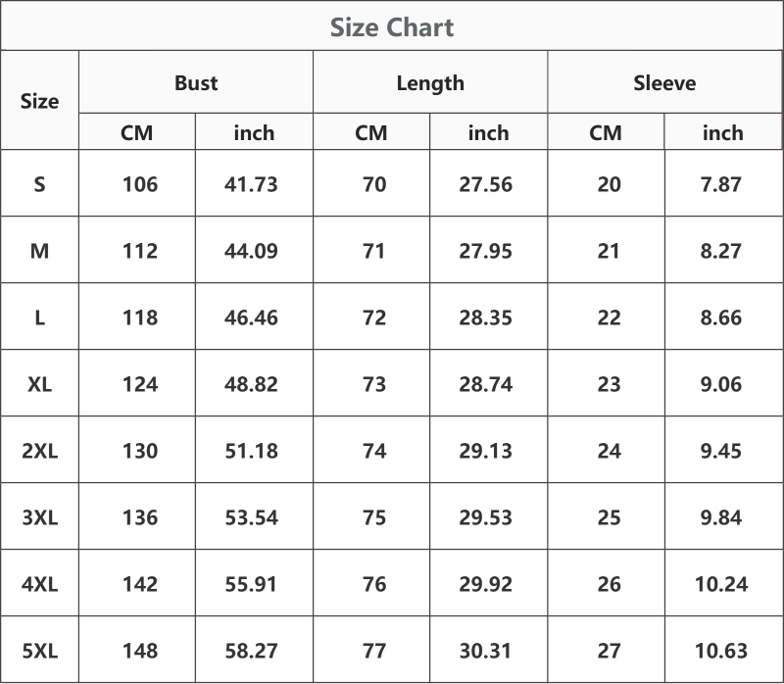Select length inch value 28.74
The image size is (784, 684).
(485, 384)
